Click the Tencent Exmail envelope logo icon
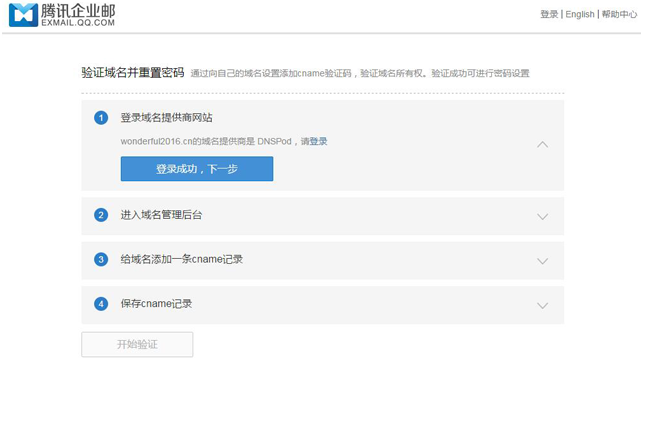Viewport: 645px width, 425px height. pyautogui.click(x=23, y=15)
